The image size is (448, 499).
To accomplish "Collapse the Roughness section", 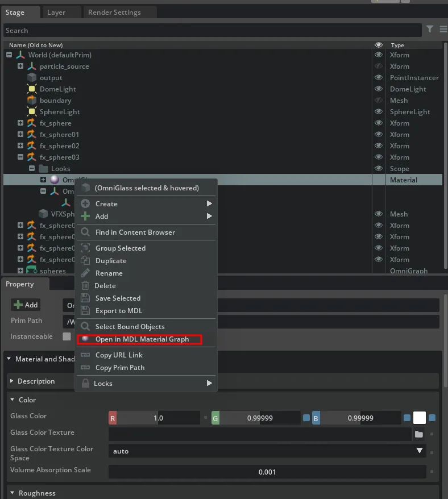I will coord(12,493).
